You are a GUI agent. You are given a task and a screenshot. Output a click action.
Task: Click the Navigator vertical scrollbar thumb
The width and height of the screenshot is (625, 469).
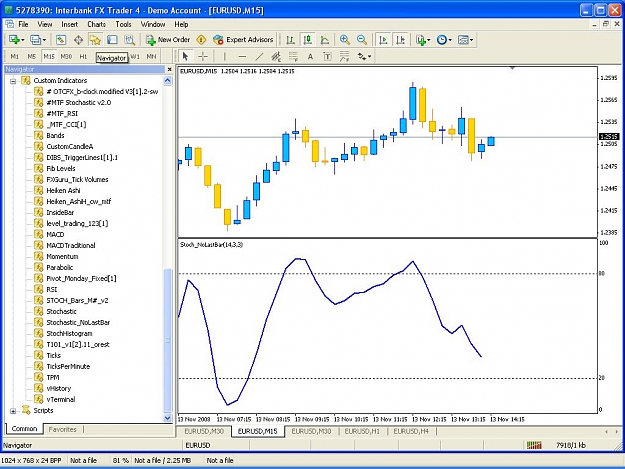[x=168, y=341]
